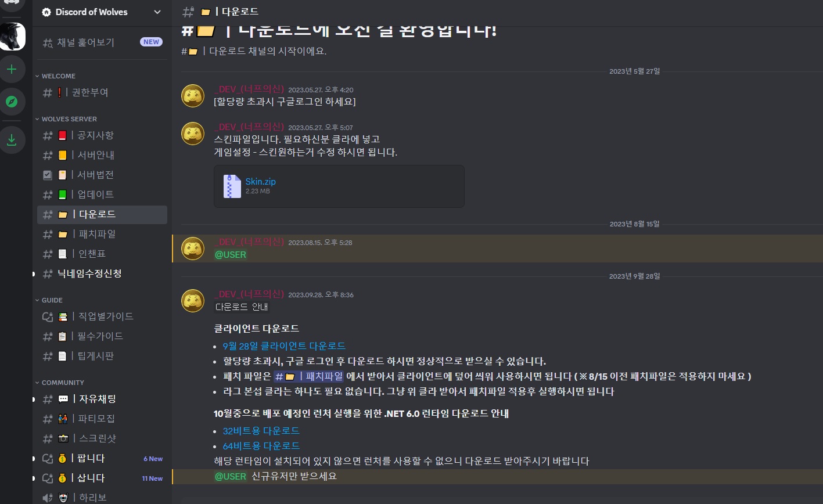This screenshot has width=823, height=504.
Task: Click 9월 28일 클라이언트 다운로드 link
Action: click(x=284, y=346)
